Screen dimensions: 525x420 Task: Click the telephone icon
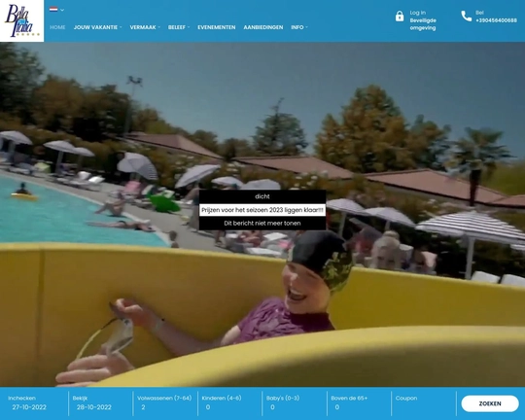pos(466,16)
